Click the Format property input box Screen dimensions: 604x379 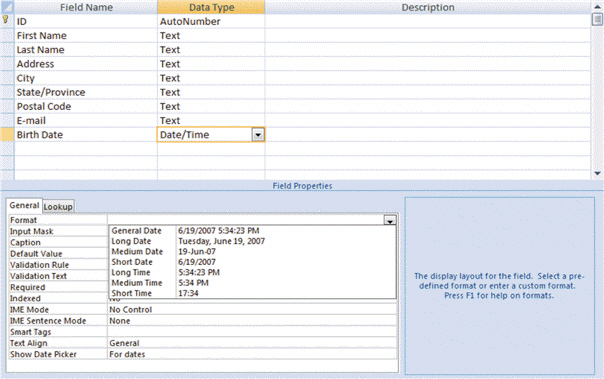(246, 220)
